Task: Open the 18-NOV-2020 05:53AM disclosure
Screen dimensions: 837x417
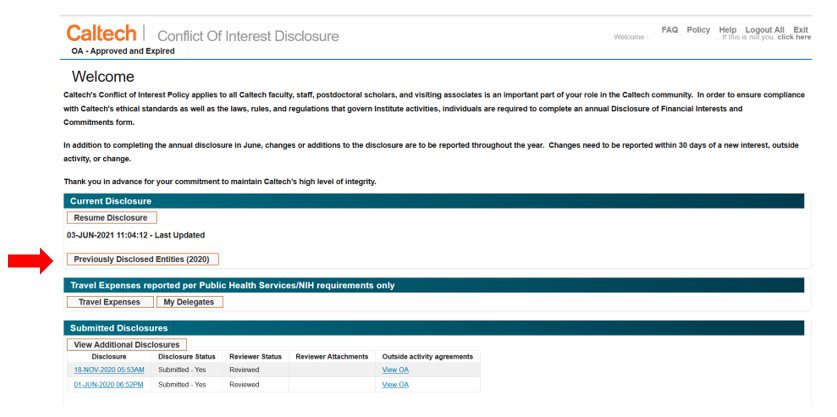Action: pyautogui.click(x=109, y=370)
